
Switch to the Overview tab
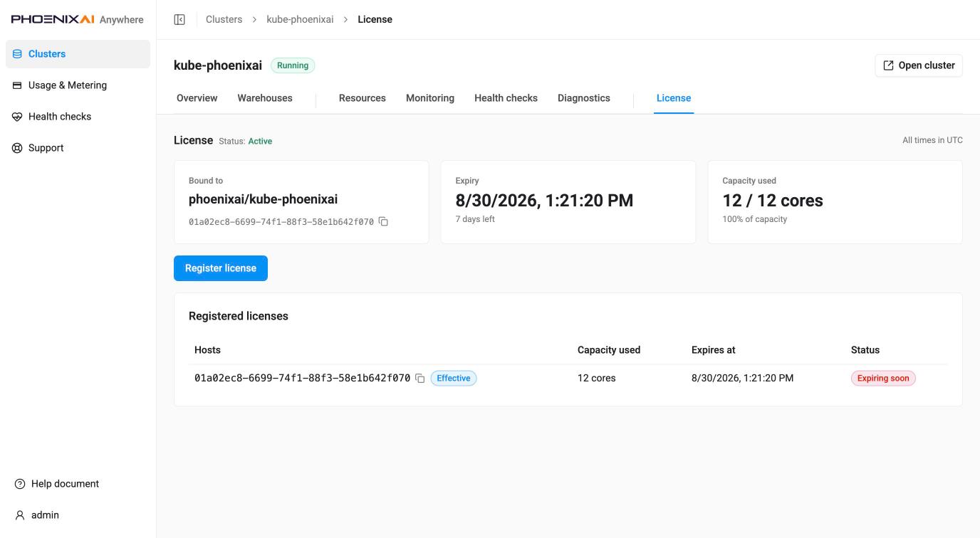tap(197, 98)
